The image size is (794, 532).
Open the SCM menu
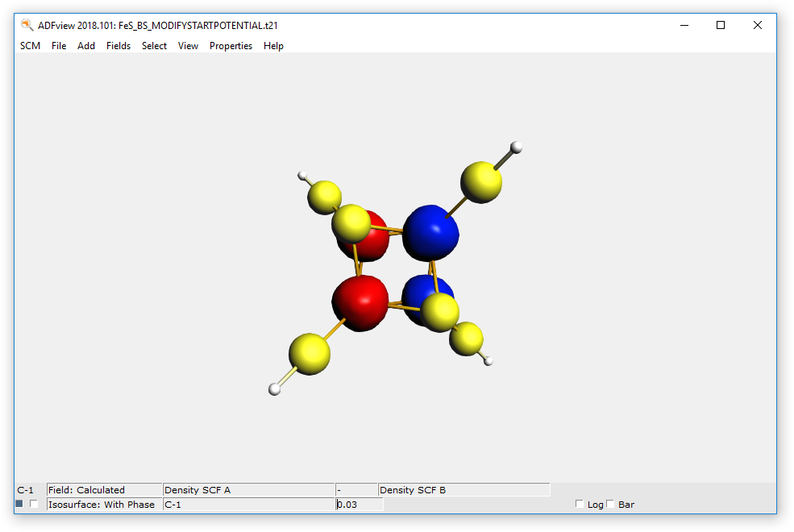(30, 46)
